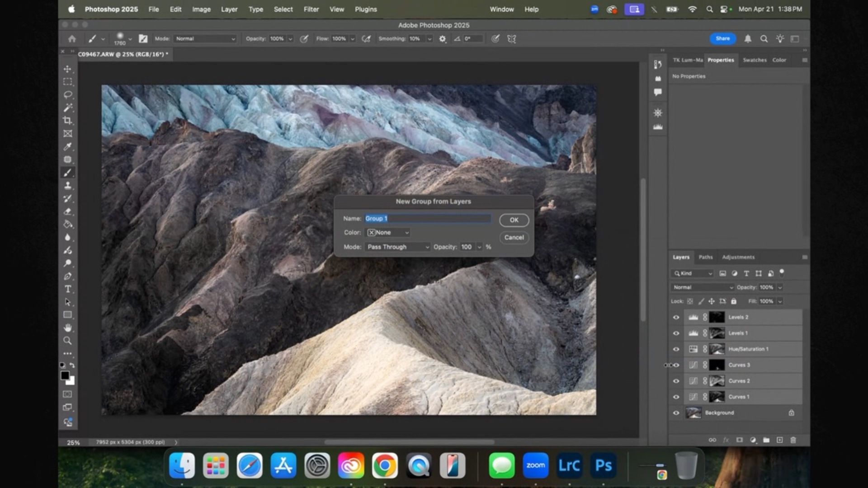Viewport: 868px width, 488px height.
Task: Open the Filter menu
Action: pos(311,9)
